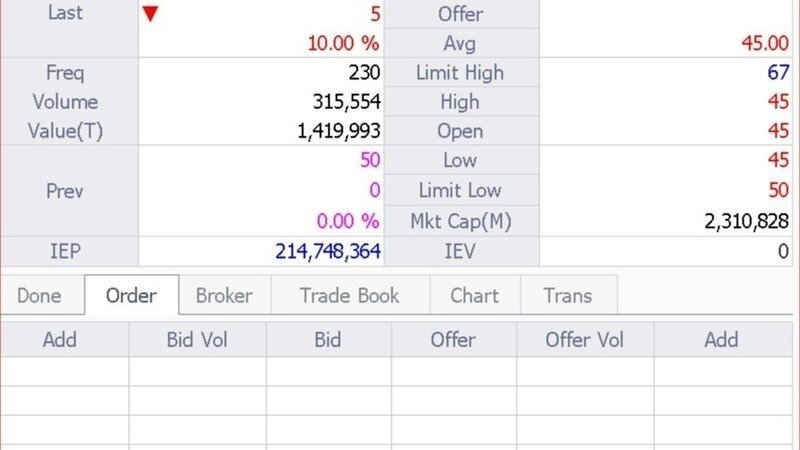The height and width of the screenshot is (450, 800).
Task: Select the Offer column header in order table
Action: coord(454,340)
